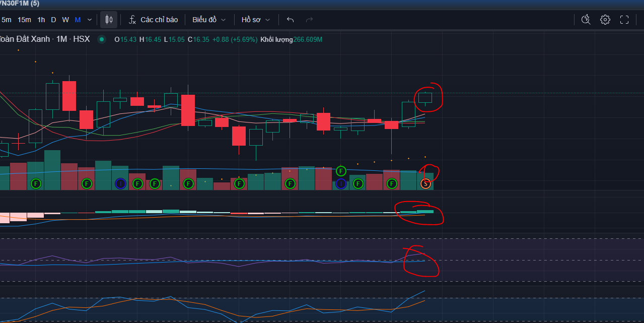Click the close price value C16.35
The image size is (644, 323).
(x=198, y=39)
